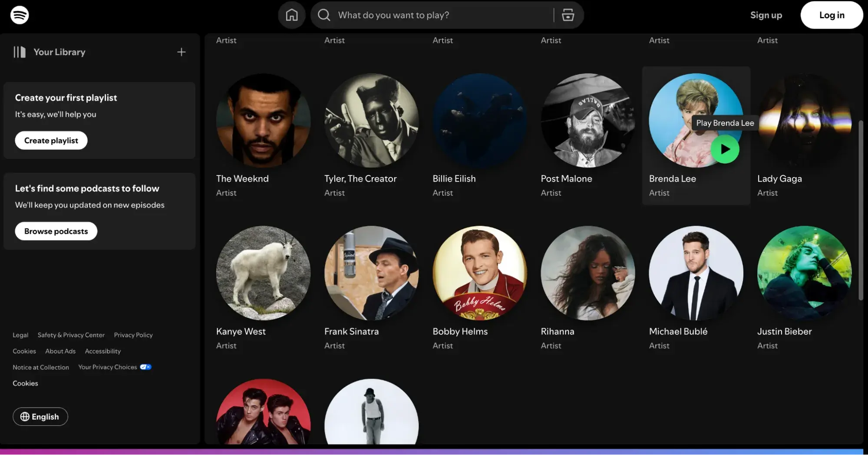Screen dimensions: 868x455
Task: Open The Weeknd artist photo
Action: 264,121
